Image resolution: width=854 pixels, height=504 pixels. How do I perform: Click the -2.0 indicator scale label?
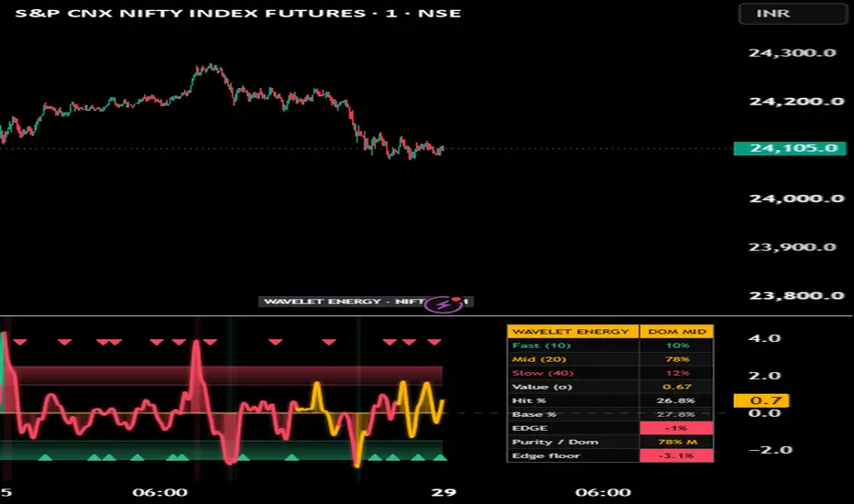tap(770, 450)
